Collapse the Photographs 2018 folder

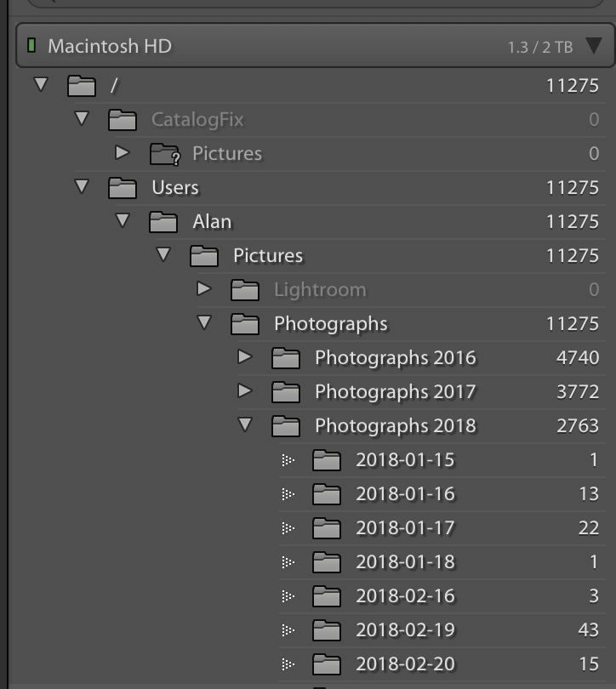click(x=245, y=424)
